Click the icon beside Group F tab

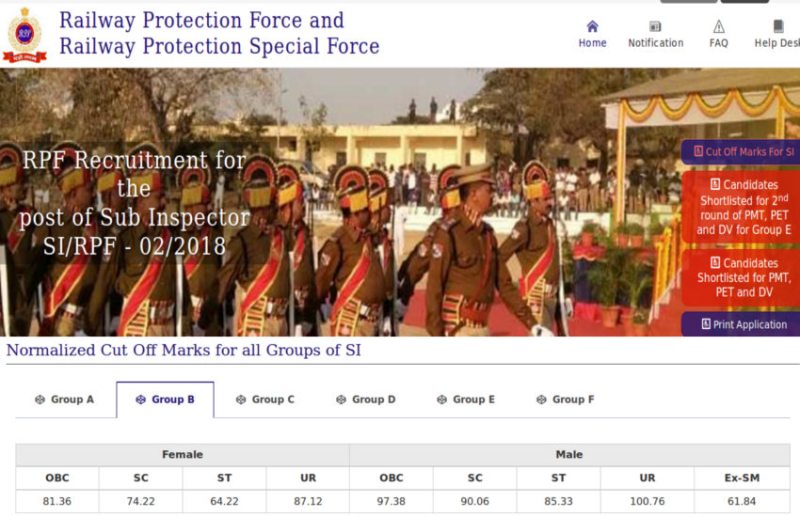[x=541, y=400]
